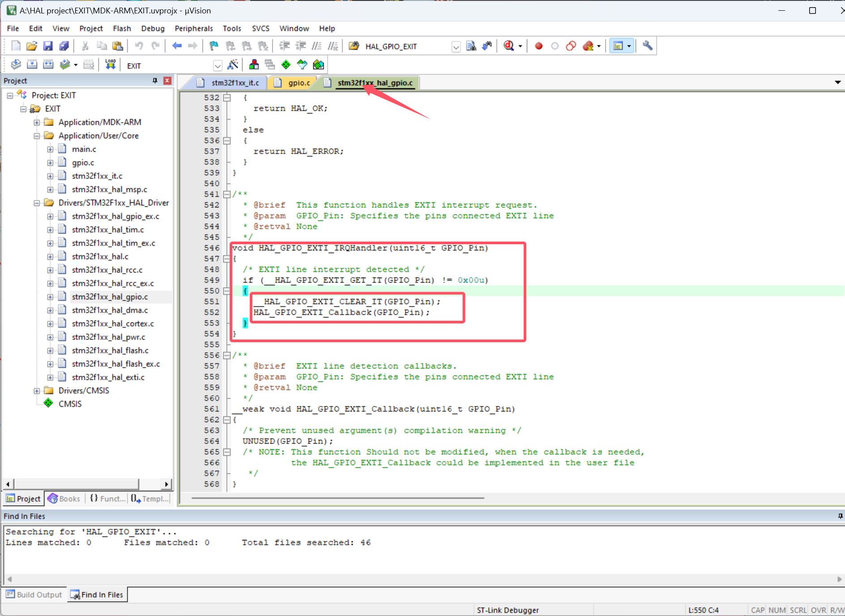
Task: Open the Peripherals menu
Action: 194,28
